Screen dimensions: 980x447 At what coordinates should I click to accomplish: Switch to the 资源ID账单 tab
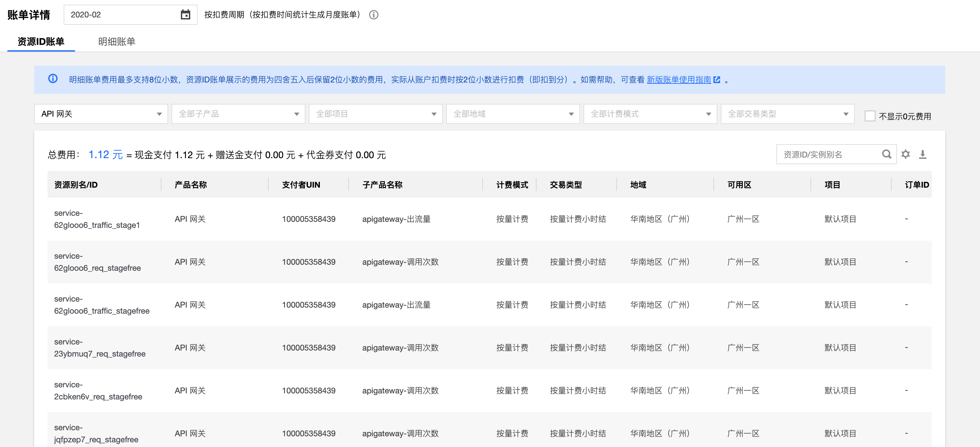[x=41, y=42]
